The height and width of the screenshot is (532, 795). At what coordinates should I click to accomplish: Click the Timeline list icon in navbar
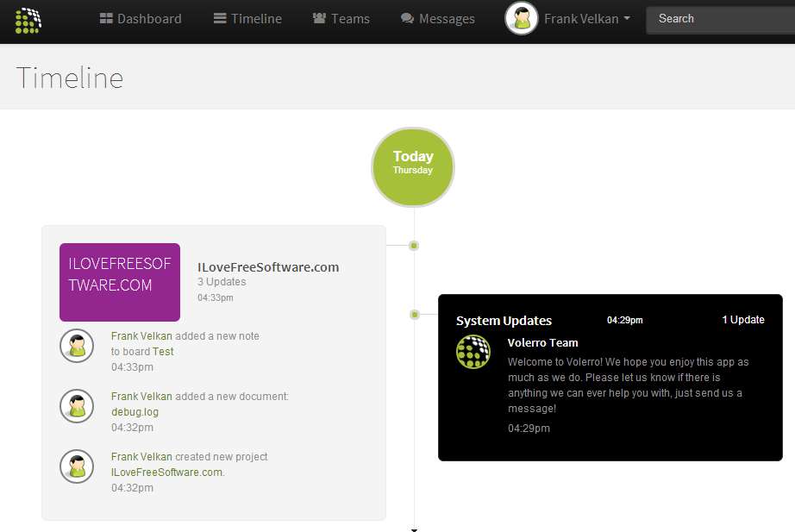click(x=220, y=19)
